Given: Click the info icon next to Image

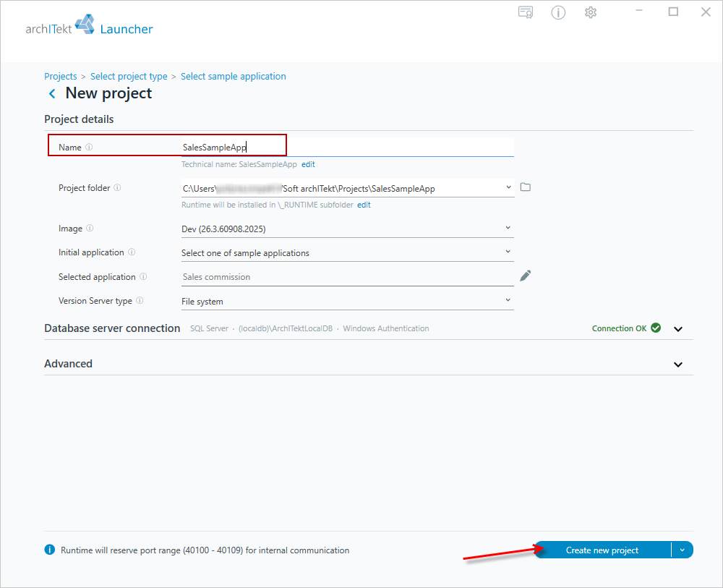Looking at the screenshot, I should pyautogui.click(x=90, y=229).
